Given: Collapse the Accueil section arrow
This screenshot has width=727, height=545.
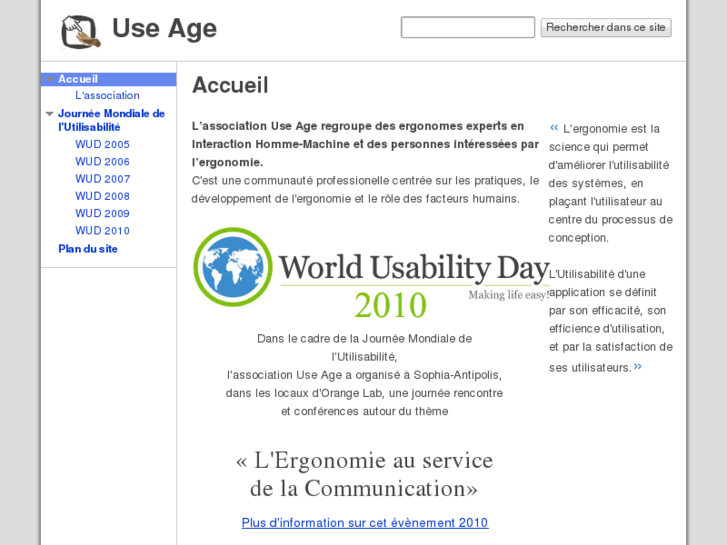Looking at the screenshot, I should click(x=50, y=79).
